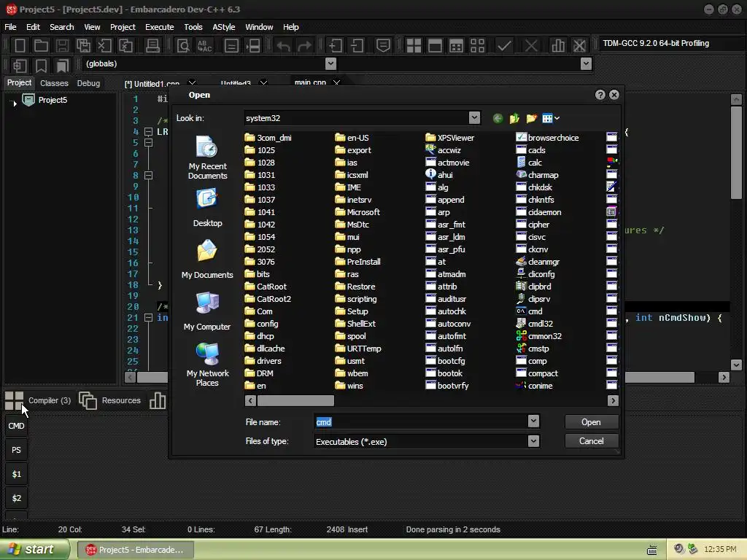Click the $2 button
This screenshot has height=560, width=747.
(x=16, y=498)
